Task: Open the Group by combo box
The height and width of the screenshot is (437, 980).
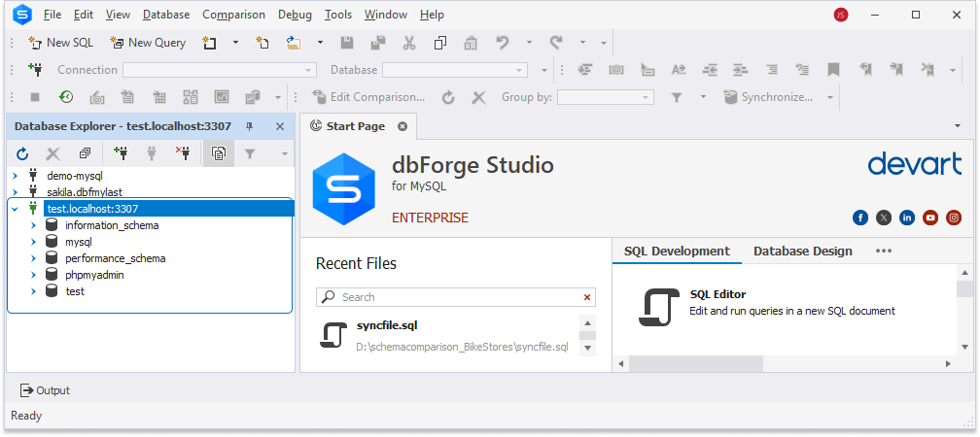Action: click(606, 97)
